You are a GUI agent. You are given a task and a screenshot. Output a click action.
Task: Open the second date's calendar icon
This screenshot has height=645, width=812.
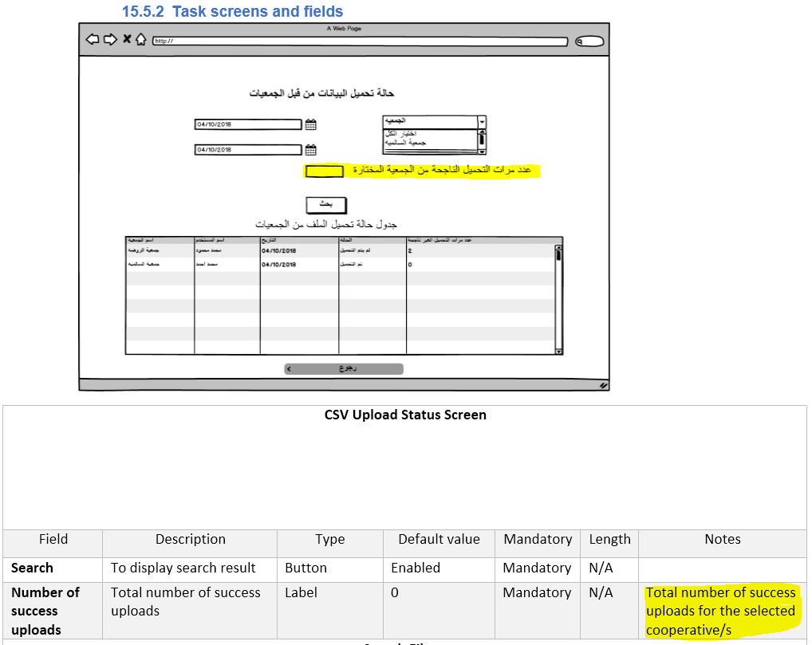(311, 150)
